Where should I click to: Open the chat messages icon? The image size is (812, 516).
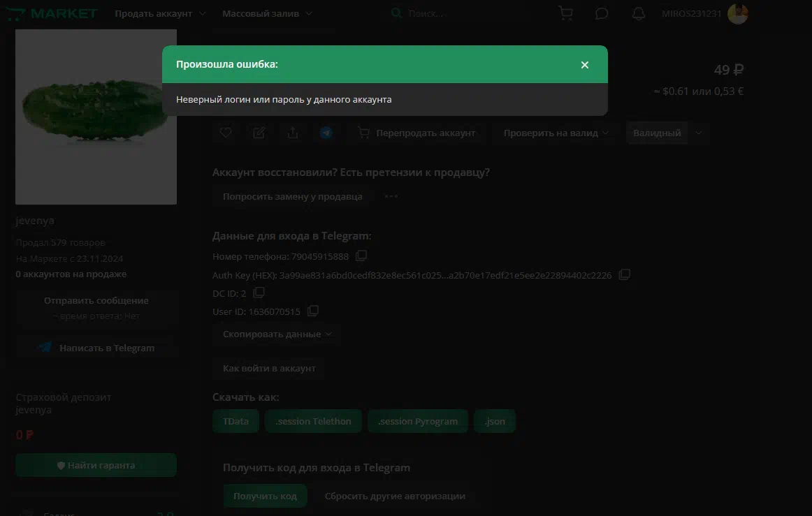point(601,13)
